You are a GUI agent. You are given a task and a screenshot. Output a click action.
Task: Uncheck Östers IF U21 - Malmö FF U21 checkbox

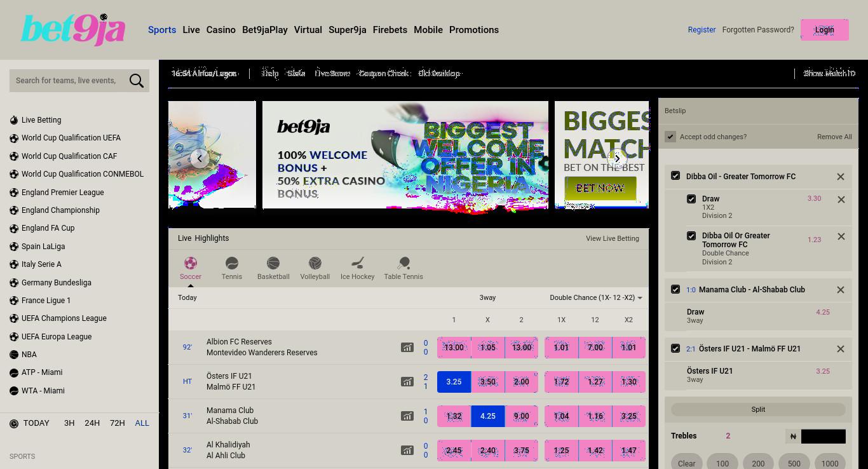point(675,348)
